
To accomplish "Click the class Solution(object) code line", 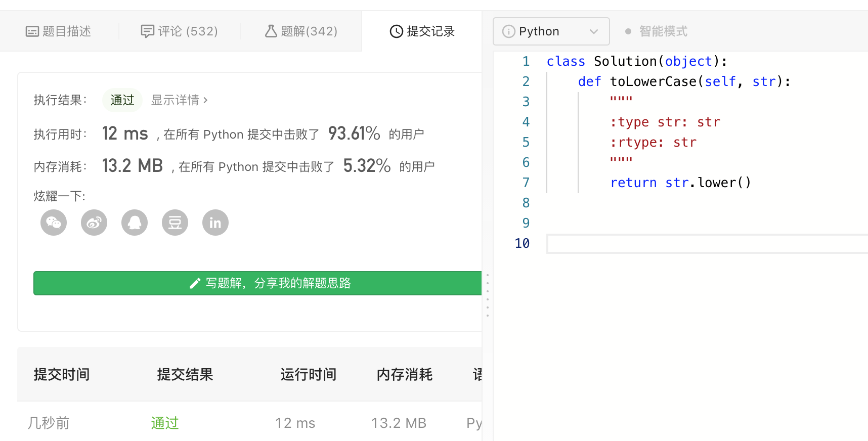I will pyautogui.click(x=637, y=61).
